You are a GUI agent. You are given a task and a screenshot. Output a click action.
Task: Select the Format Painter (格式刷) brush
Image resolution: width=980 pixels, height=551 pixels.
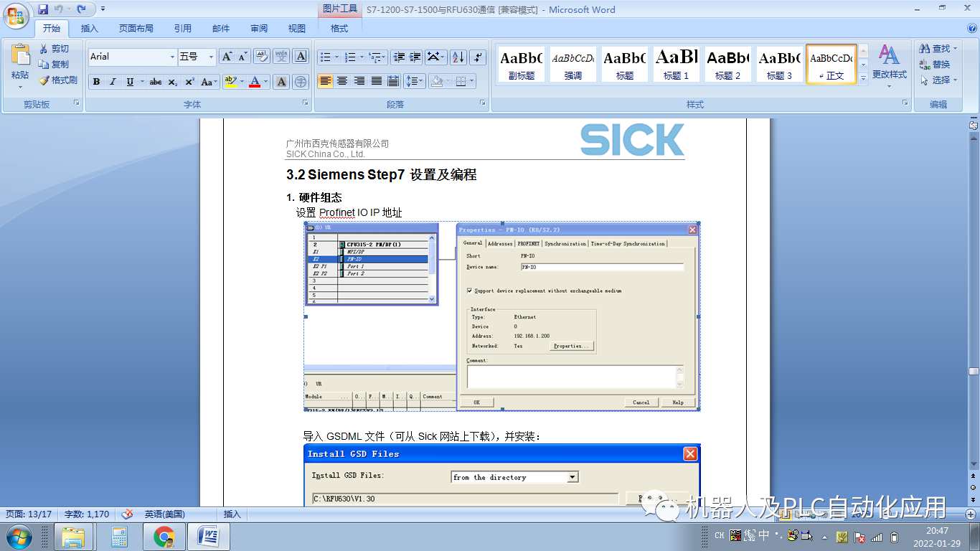pyautogui.click(x=58, y=80)
